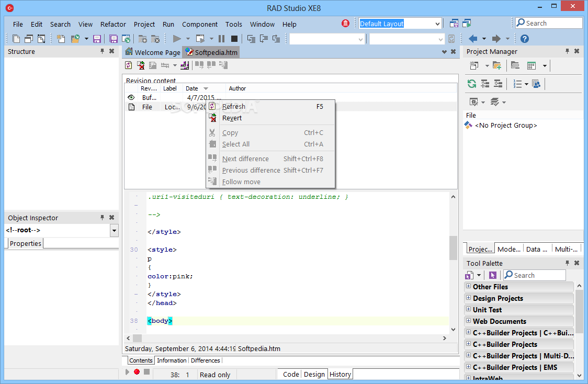Expand the Unit Test category
The height and width of the screenshot is (384, 588).
coord(468,309)
